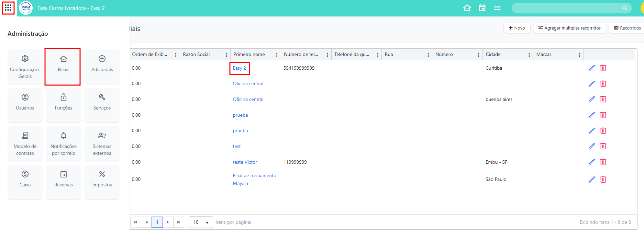Open Razón Social column options menu

coord(226,55)
